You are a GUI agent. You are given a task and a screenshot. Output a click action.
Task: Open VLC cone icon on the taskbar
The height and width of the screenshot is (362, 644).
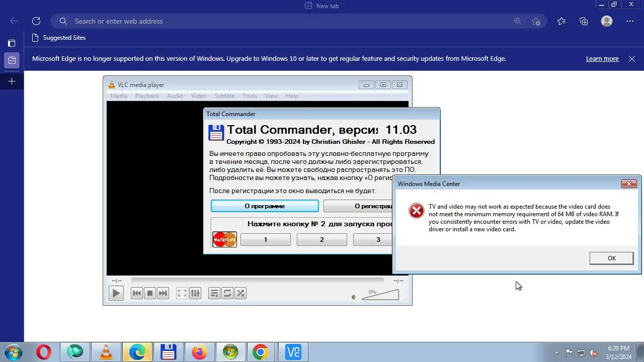(x=106, y=352)
